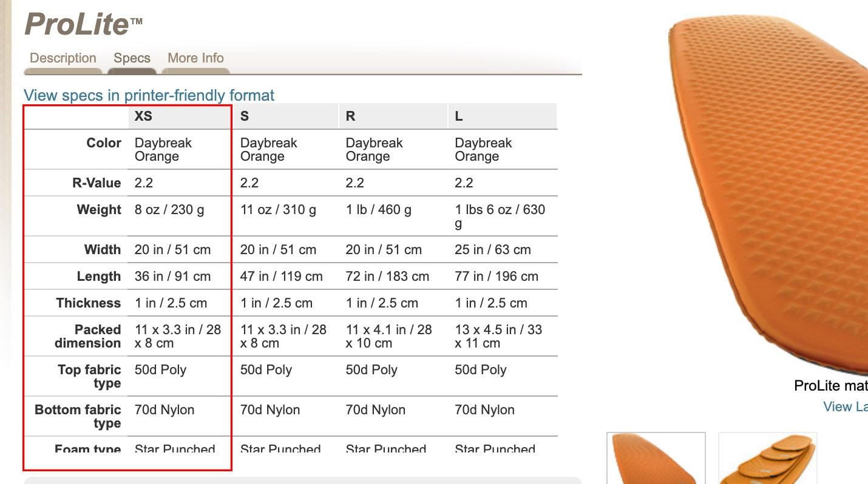Screen dimensions: 868x484
Task: Click the Weight row label
Action: click(99, 210)
